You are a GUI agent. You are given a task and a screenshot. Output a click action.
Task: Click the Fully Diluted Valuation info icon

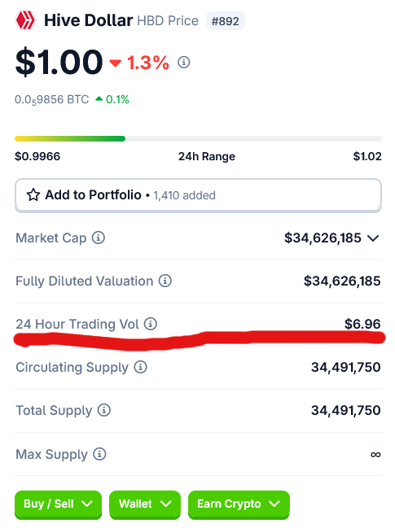(x=165, y=281)
